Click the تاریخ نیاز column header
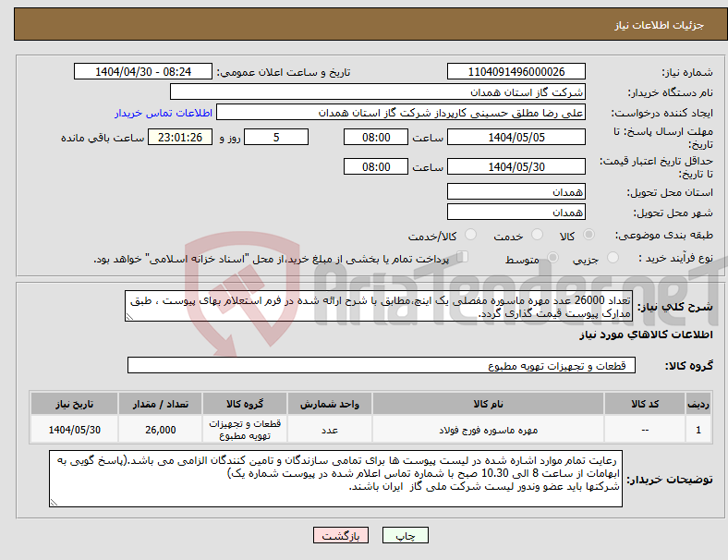The height and width of the screenshot is (560, 728). pyautogui.click(x=74, y=404)
